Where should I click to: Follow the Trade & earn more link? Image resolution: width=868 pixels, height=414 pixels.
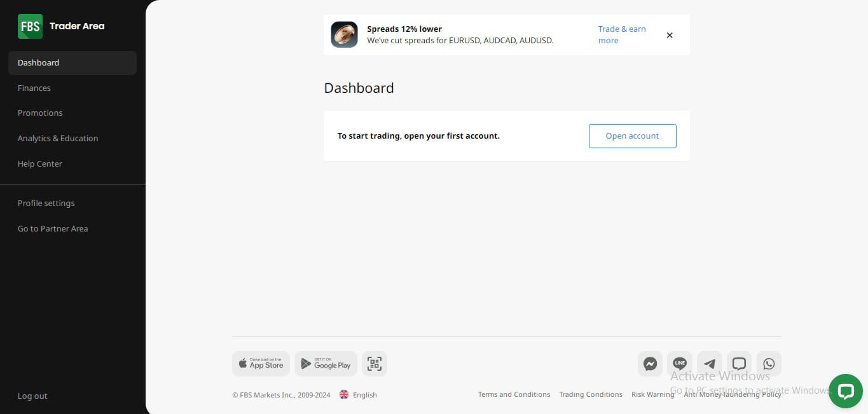tap(621, 34)
